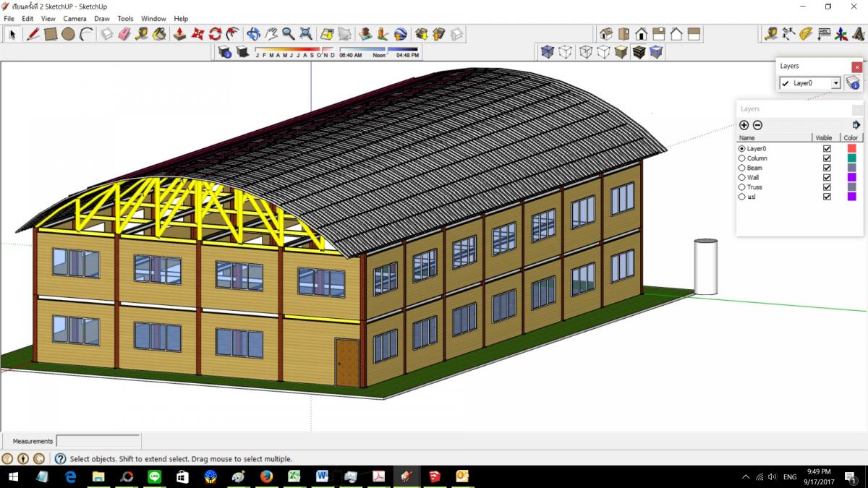This screenshot has height=488, width=868.
Task: Pick the Select arrow tool
Action: (12, 34)
